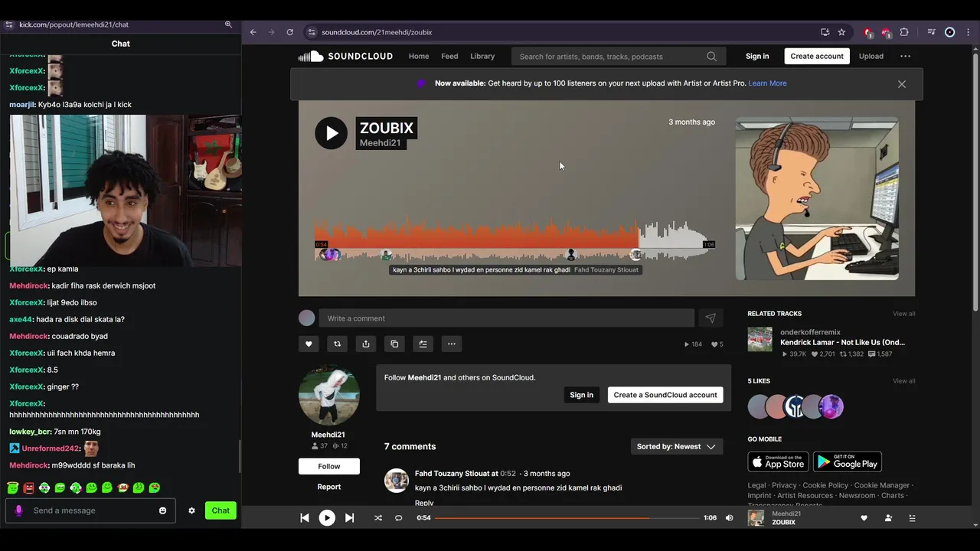Seek in the bottom player progress bar
This screenshot has width=980, height=551.
coord(567,518)
